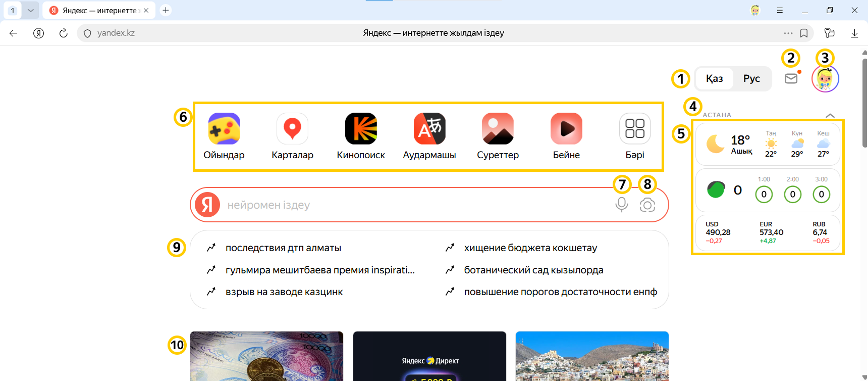
Task: Search trend 'повышение порогов достаточности енпф'
Action: tap(561, 292)
